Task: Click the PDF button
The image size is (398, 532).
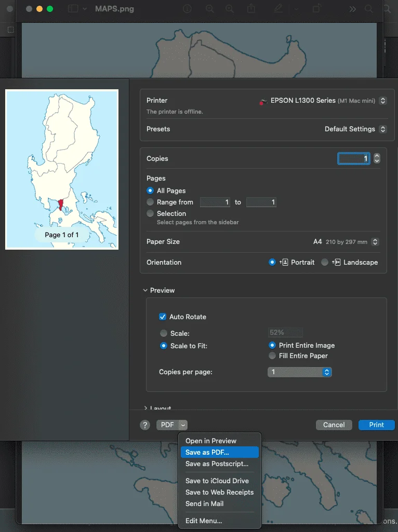Action: tap(167, 425)
